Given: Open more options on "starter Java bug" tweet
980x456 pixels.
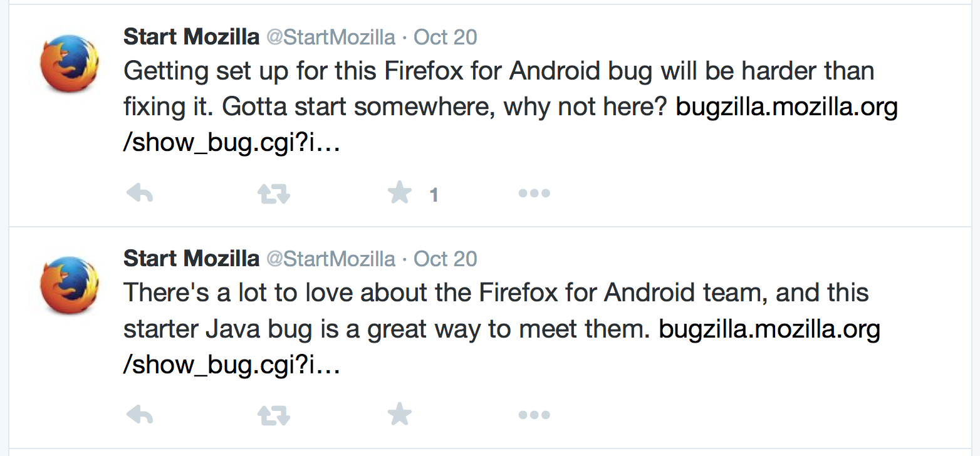Looking at the screenshot, I should (534, 414).
